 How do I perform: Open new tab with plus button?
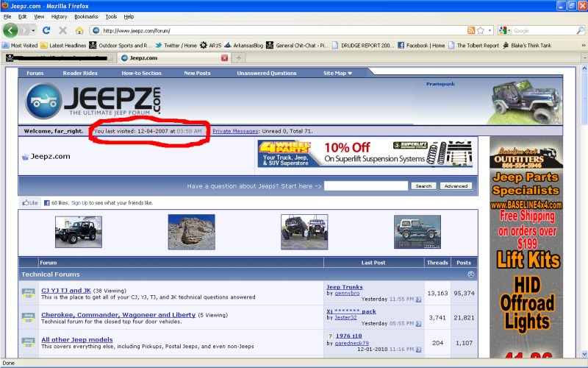(x=239, y=57)
